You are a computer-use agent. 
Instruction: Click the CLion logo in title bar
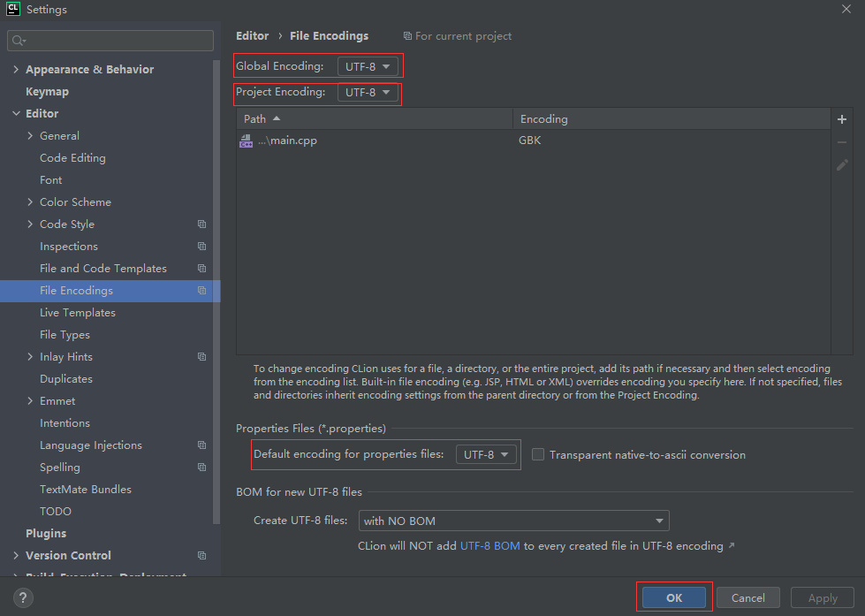12,9
